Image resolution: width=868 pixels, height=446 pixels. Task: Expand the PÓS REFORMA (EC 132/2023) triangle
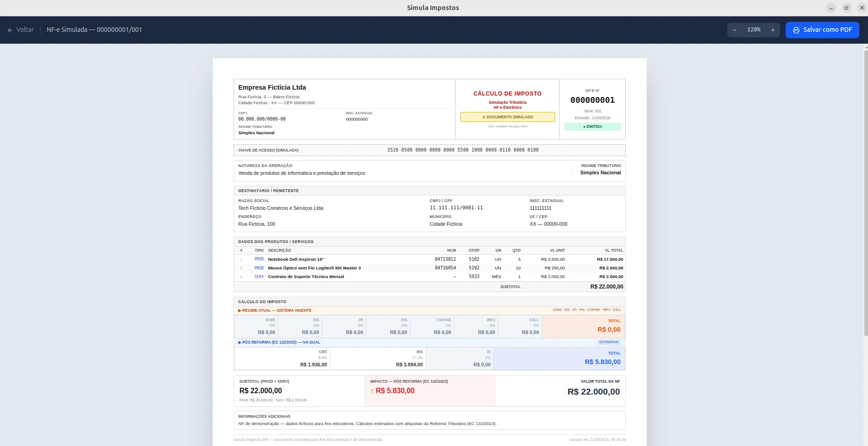point(240,342)
